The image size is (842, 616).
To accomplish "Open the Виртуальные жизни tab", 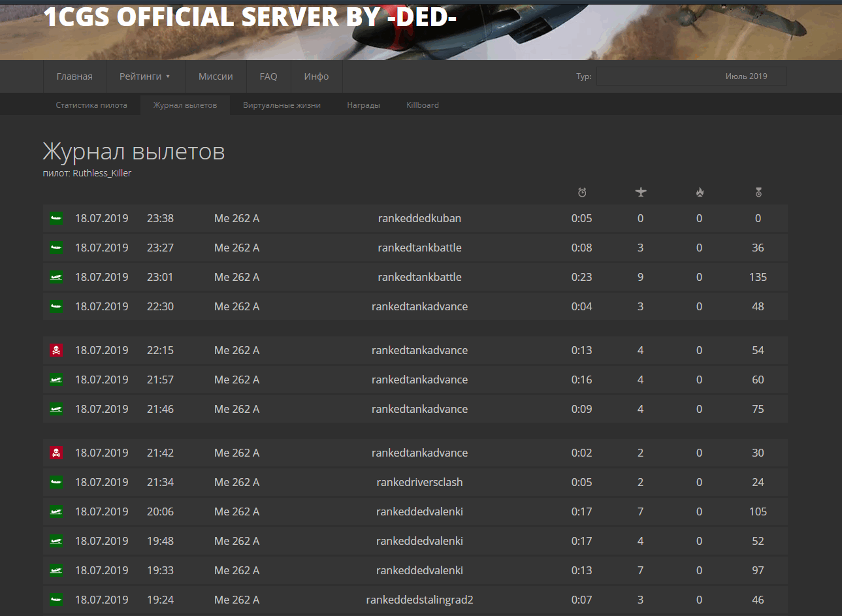I will point(282,105).
